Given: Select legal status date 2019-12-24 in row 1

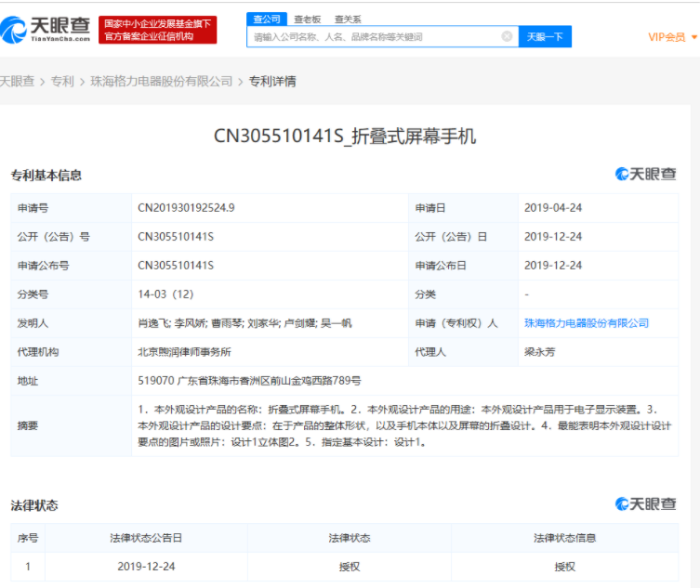Looking at the screenshot, I should 146,567.
